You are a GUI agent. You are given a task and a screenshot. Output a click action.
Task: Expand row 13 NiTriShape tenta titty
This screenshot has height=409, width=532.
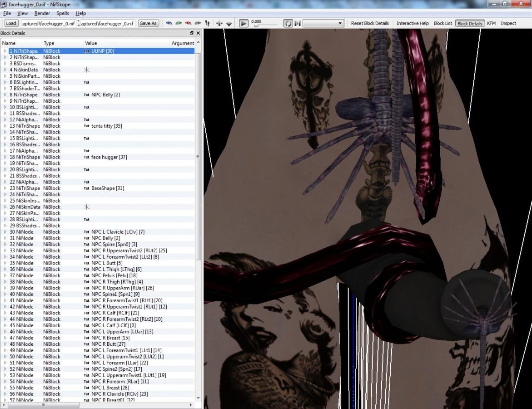(x=5, y=126)
